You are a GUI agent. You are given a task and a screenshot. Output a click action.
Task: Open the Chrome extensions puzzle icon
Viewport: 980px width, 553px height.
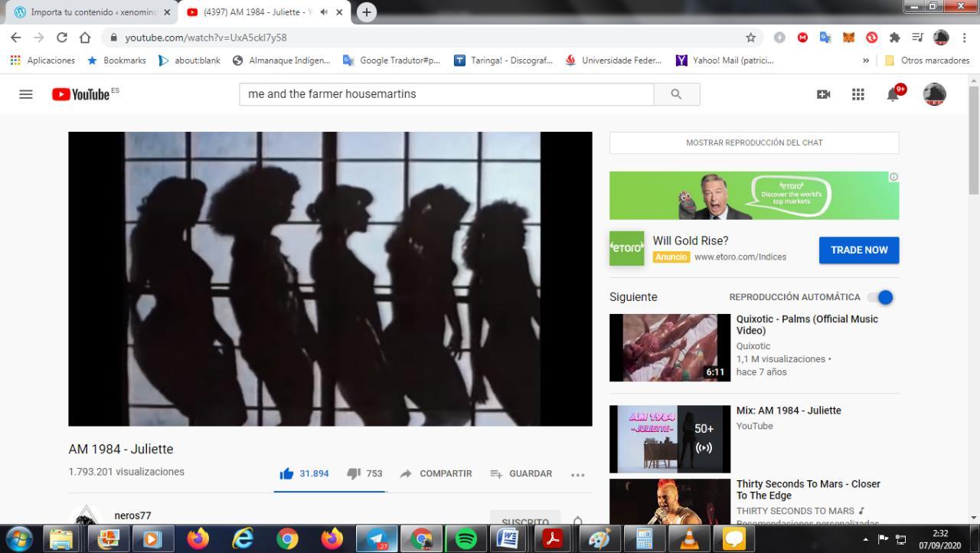point(894,38)
